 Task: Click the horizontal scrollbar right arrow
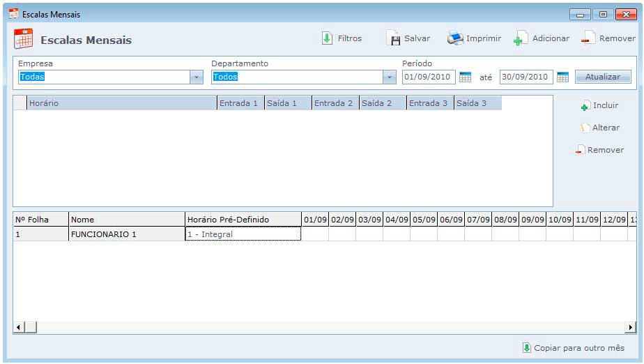click(x=631, y=327)
